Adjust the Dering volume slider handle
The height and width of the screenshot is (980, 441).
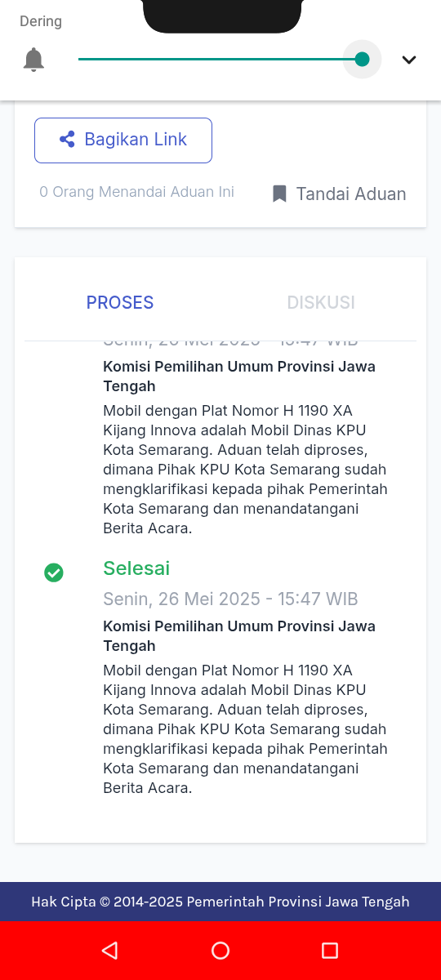point(362,59)
